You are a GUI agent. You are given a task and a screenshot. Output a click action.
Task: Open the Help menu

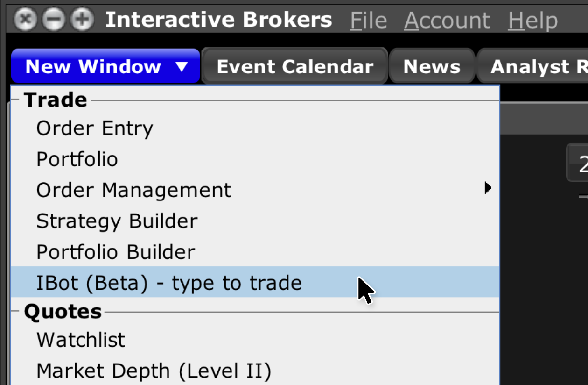pyautogui.click(x=532, y=20)
